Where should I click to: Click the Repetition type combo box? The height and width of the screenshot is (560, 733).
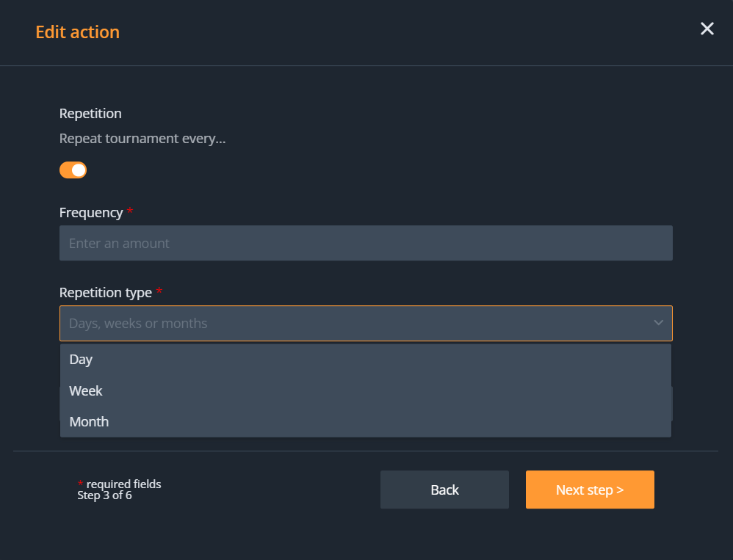(353, 323)
